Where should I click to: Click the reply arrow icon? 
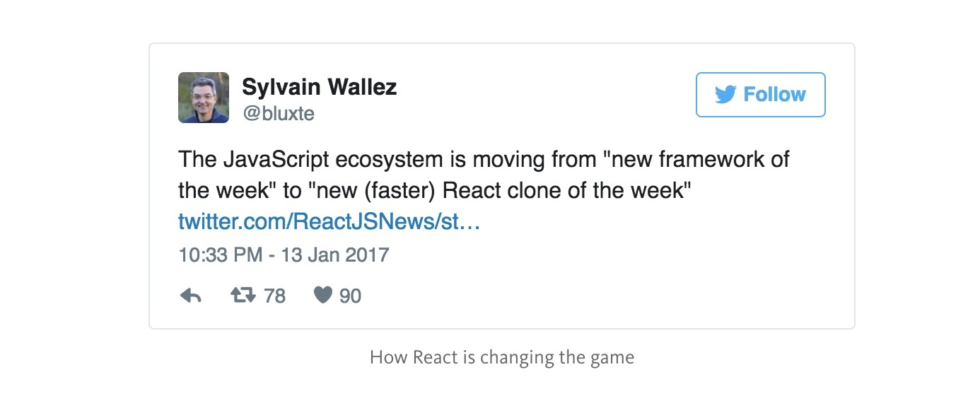(x=190, y=296)
